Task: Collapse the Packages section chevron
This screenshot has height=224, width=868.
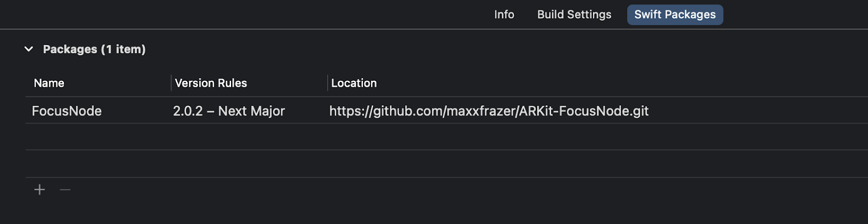Action: pyautogui.click(x=29, y=49)
